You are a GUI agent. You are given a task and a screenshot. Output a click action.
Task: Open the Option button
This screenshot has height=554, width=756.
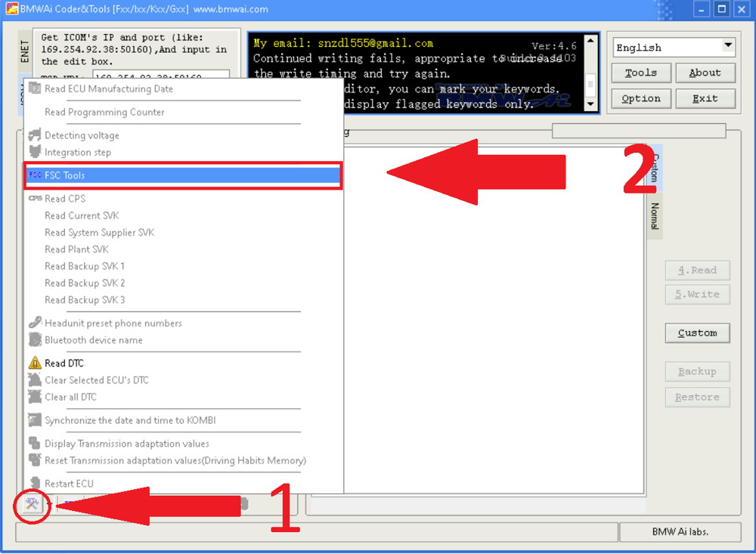[x=641, y=98]
